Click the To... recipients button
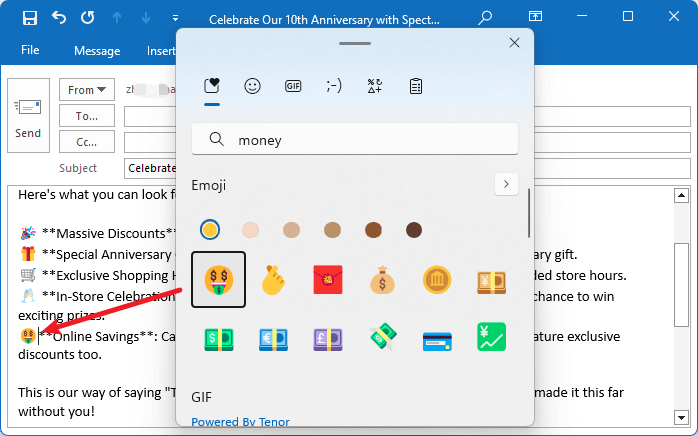Image resolution: width=698 pixels, height=436 pixels. pyautogui.click(x=87, y=116)
